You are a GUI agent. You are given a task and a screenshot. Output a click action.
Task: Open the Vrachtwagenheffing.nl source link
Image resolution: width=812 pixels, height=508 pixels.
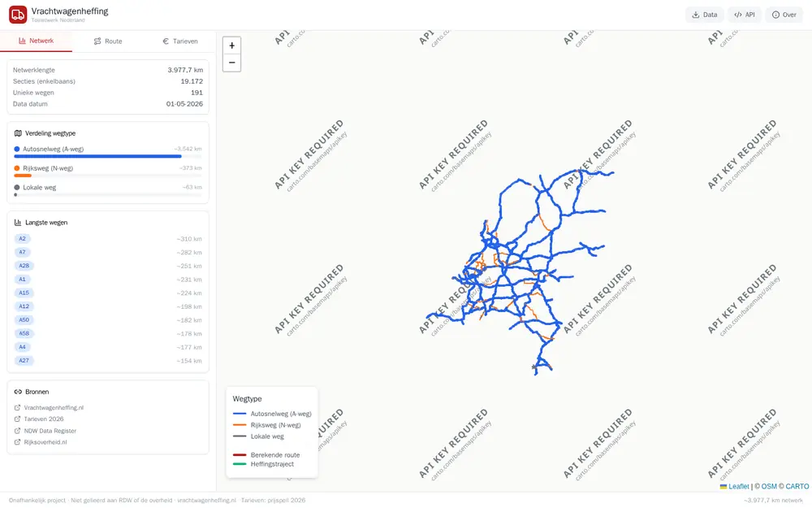pos(54,408)
